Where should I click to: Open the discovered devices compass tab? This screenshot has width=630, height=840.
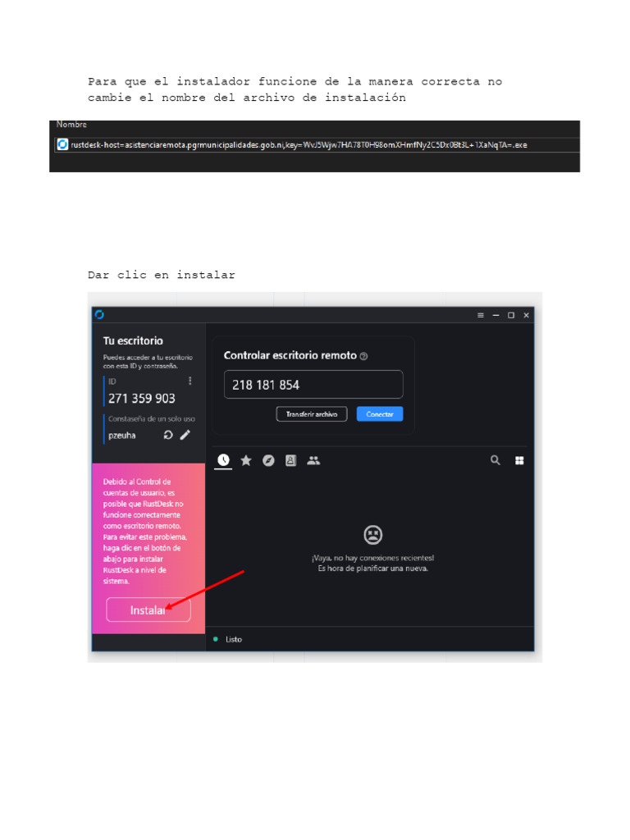[268, 460]
